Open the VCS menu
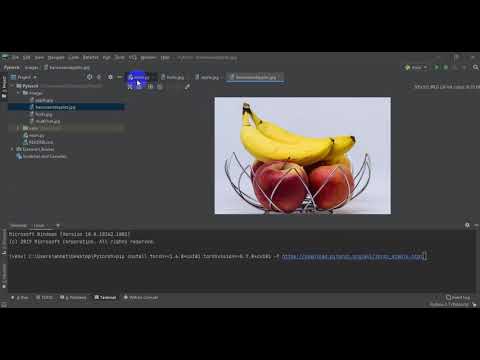 (133, 58)
